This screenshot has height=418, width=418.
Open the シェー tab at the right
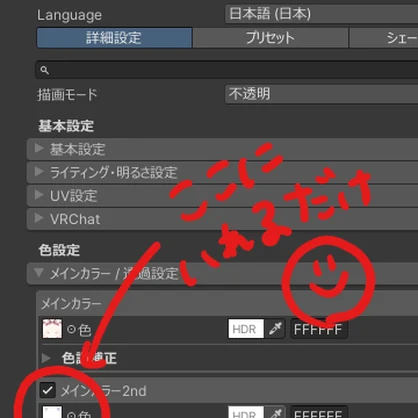click(384, 38)
